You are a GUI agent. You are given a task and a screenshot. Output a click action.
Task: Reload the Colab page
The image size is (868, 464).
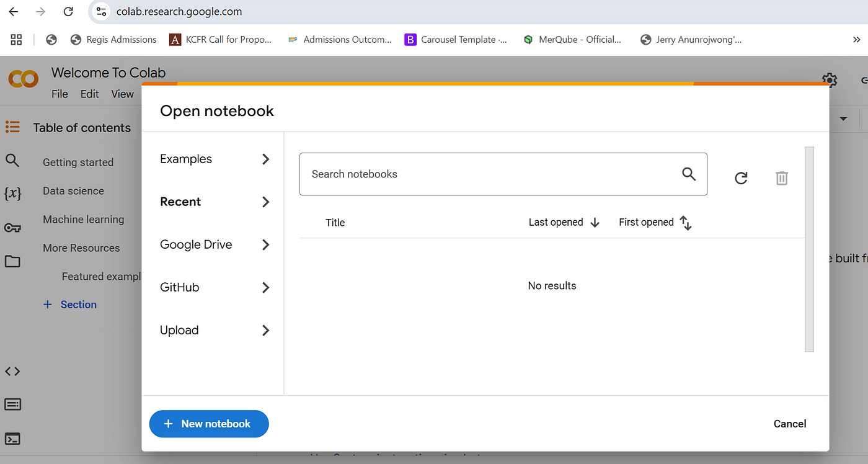[68, 12]
